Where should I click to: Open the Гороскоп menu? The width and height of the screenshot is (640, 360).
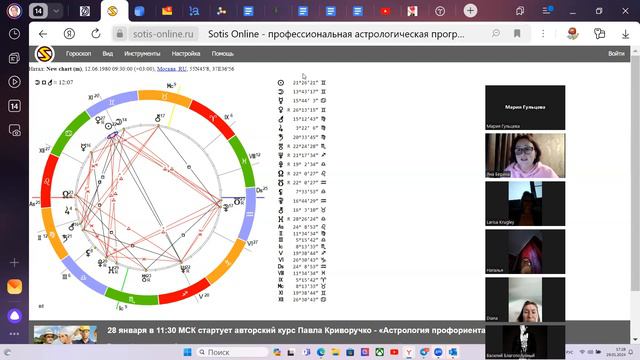(x=78, y=53)
